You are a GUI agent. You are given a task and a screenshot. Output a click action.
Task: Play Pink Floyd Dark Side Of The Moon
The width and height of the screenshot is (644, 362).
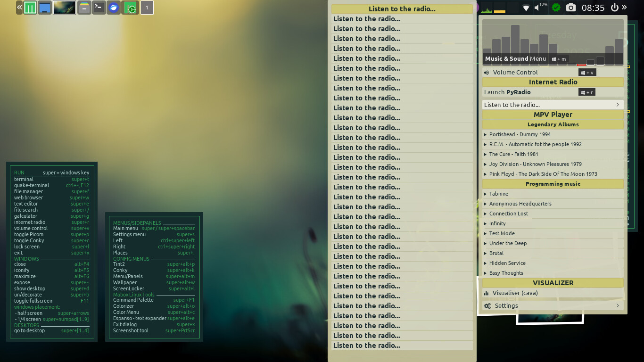point(543,174)
